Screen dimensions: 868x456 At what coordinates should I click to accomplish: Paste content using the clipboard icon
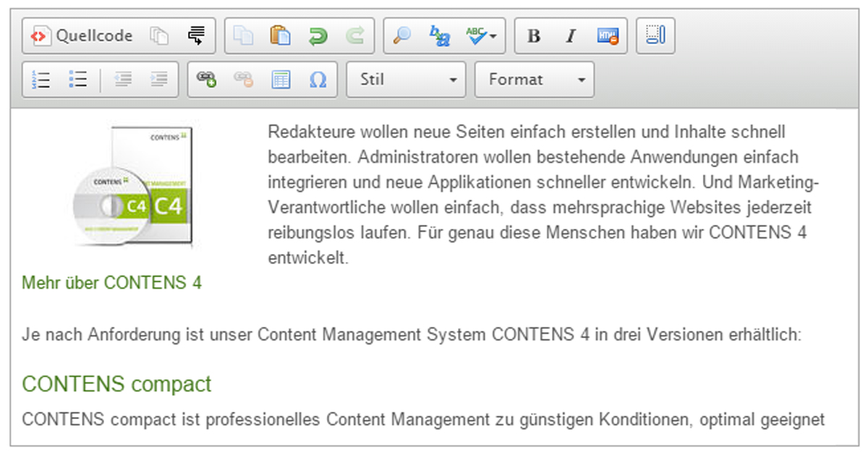280,36
